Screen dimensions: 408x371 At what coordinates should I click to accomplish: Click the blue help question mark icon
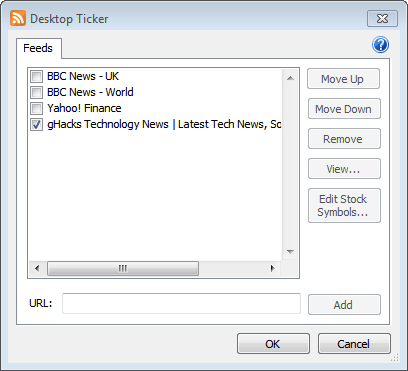(380, 45)
